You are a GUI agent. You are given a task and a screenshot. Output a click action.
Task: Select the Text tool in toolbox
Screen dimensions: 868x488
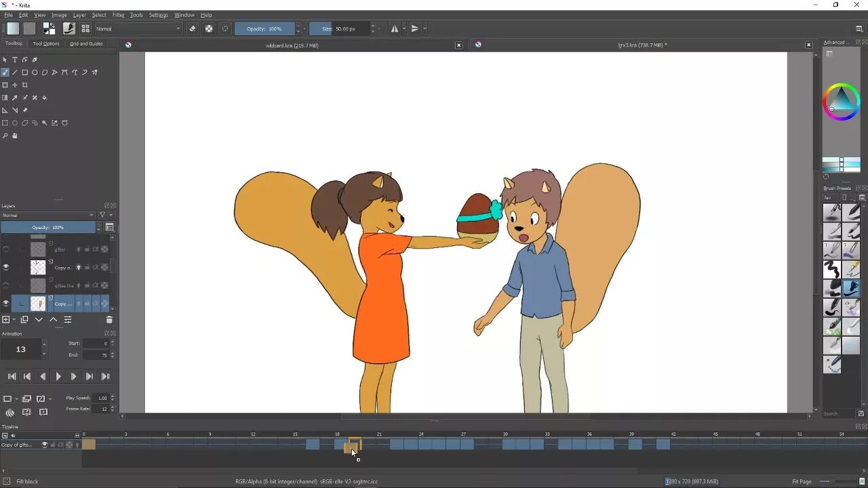[15, 60]
